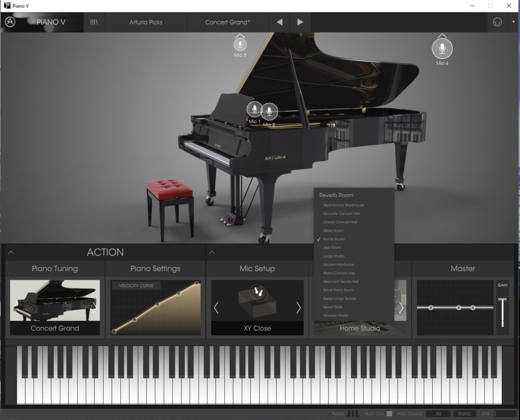This screenshot has height=420, width=520.
Task: Open the Mic Setup section header
Action: (257, 269)
